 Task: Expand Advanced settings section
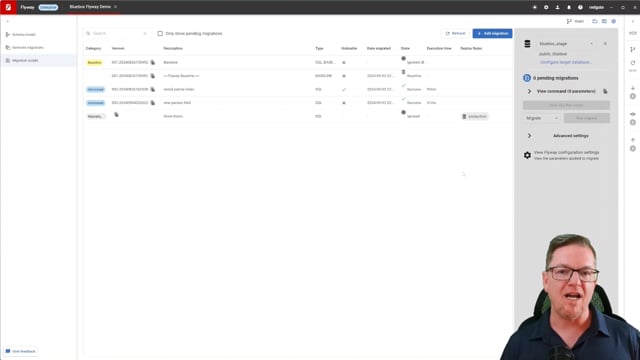click(x=529, y=136)
